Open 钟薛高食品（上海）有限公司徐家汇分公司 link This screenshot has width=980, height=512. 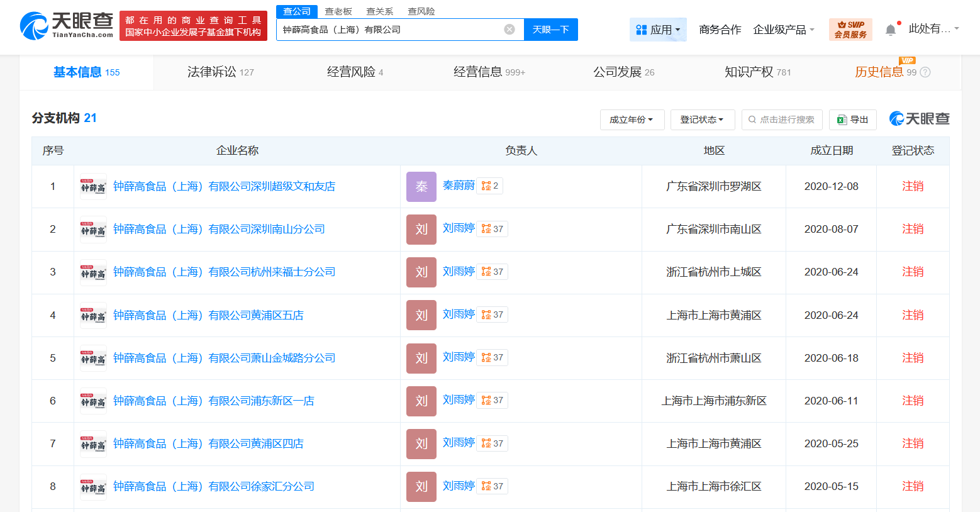[x=214, y=486]
